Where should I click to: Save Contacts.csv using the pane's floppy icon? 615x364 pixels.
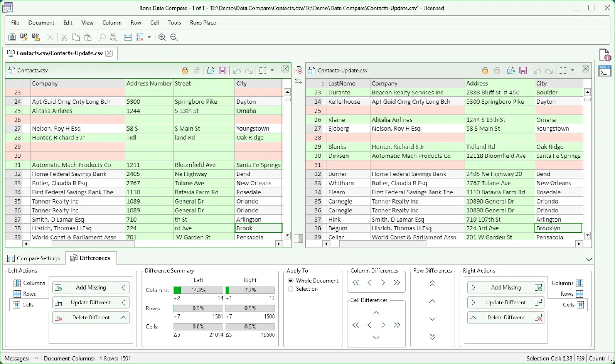pos(223,70)
